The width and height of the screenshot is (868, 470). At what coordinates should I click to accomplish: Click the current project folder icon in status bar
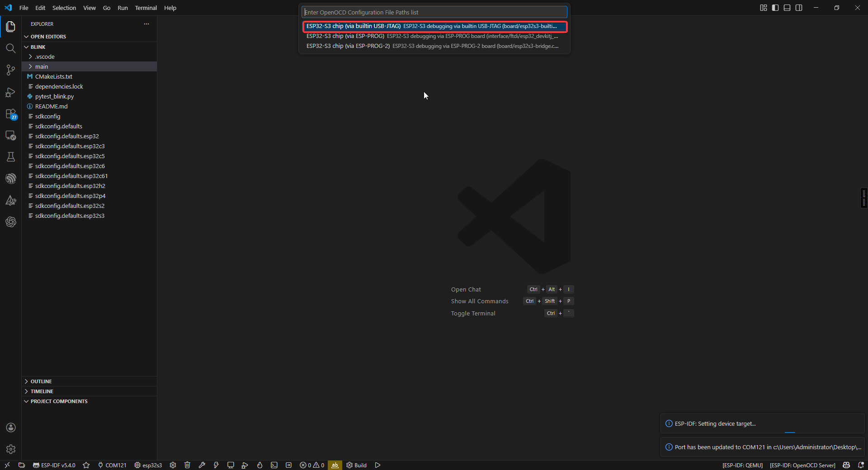click(x=21, y=465)
